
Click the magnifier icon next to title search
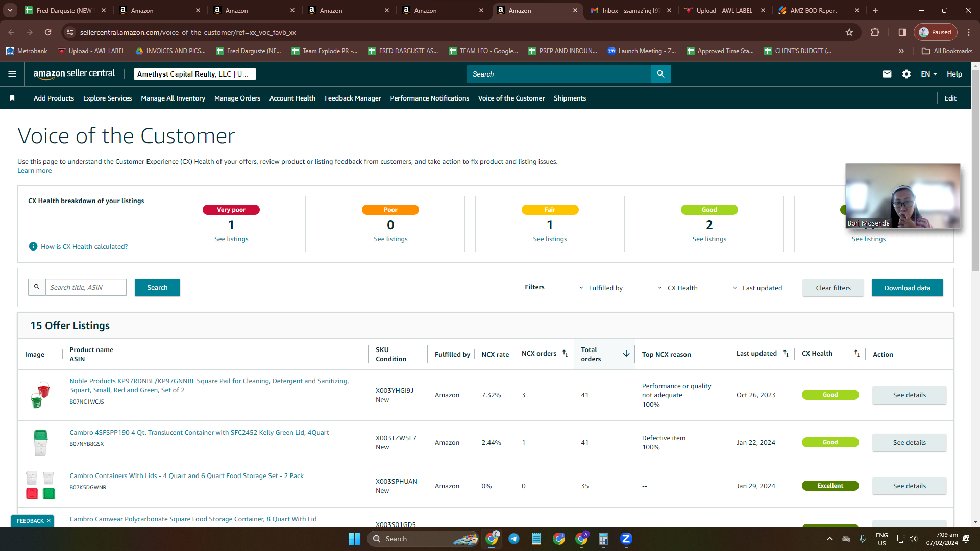(37, 287)
